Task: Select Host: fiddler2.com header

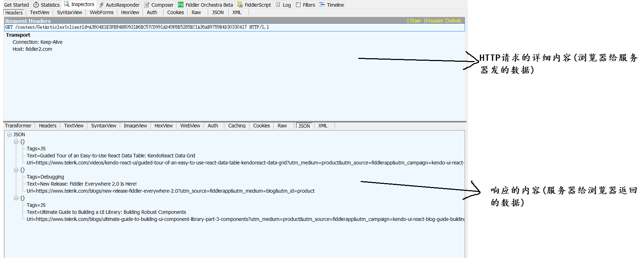Action: pos(32,49)
